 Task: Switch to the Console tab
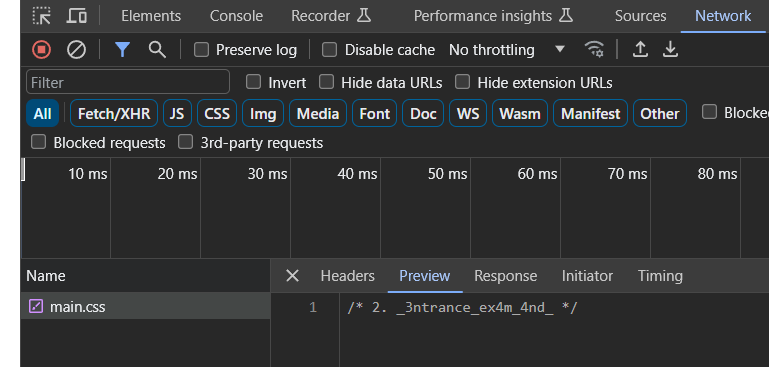[x=236, y=16]
